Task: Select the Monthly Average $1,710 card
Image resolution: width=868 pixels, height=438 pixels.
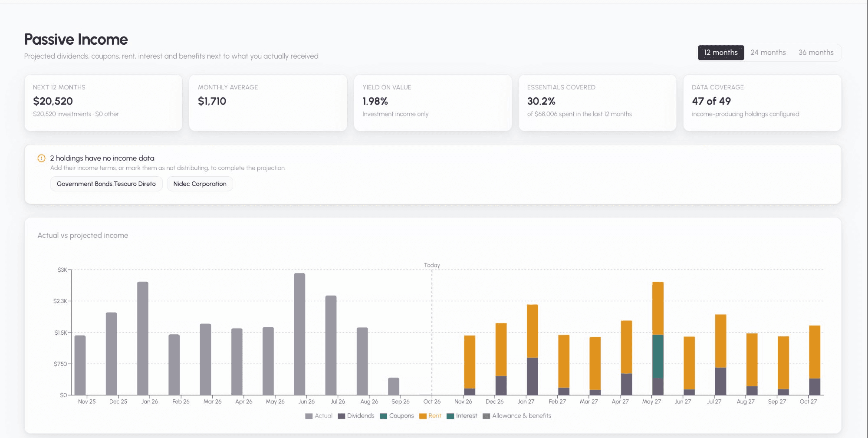Action: click(x=268, y=103)
